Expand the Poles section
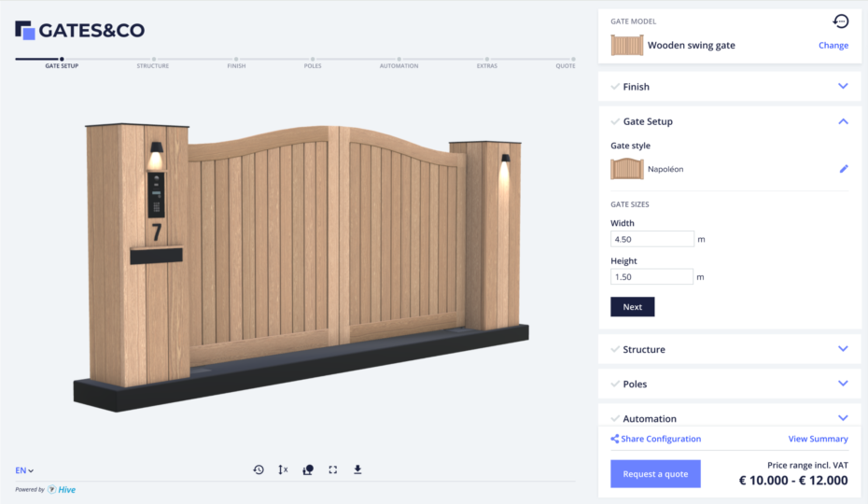Screen dimensions: 868x504 click(x=843, y=384)
